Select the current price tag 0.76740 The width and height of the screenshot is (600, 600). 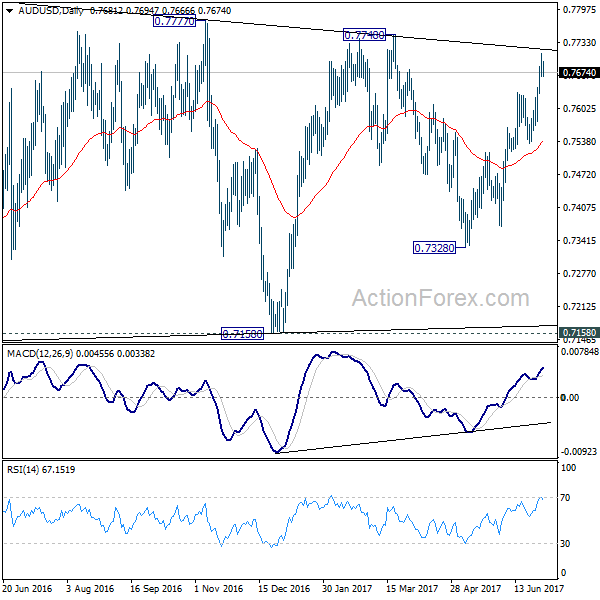(579, 73)
